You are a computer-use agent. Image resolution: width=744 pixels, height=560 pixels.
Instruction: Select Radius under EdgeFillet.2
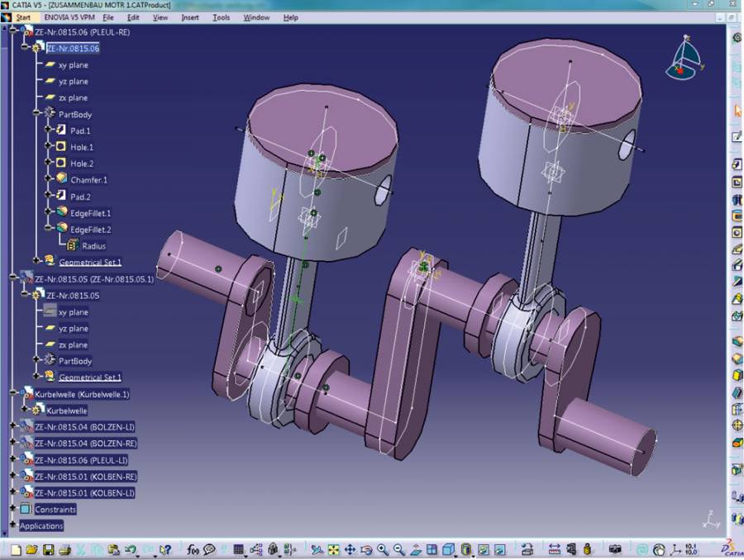click(x=93, y=245)
